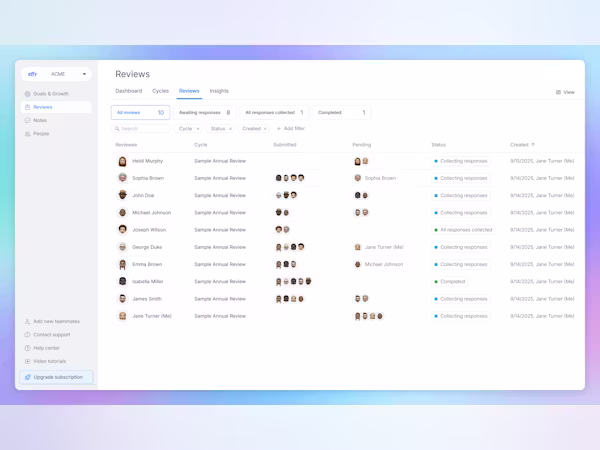Click Isabella Miller row submitted avatars
Image resolution: width=600 pixels, height=450 pixels.
click(293, 282)
